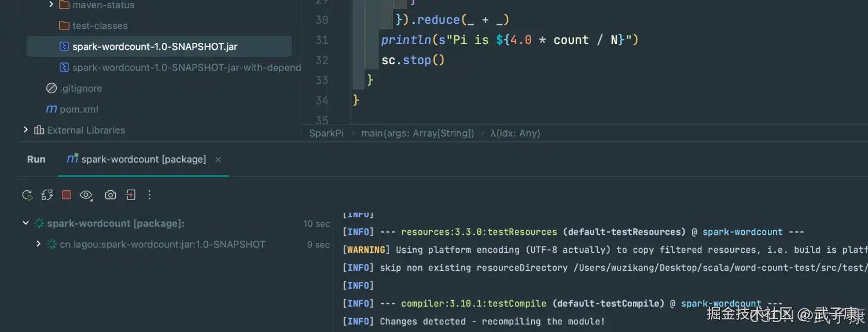Image resolution: width=868 pixels, height=332 pixels.
Task: Click the icon of spark-wordcount-1.0-SNAPSHOT.jar
Action: coord(64,47)
